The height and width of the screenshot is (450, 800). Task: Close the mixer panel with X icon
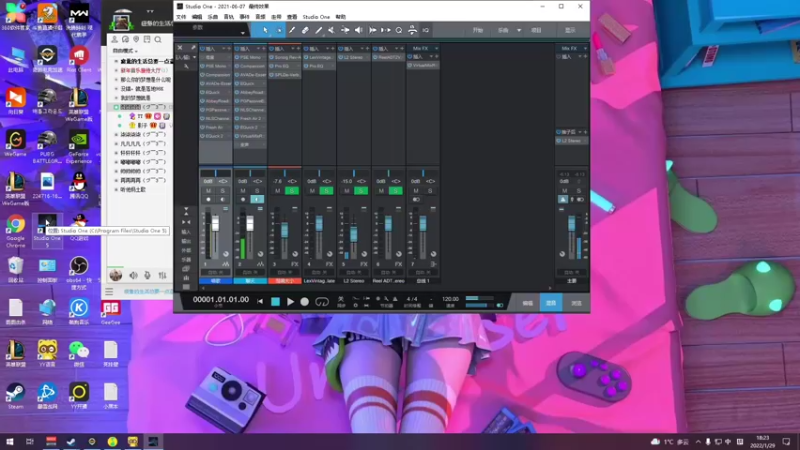pyautogui.click(x=180, y=47)
